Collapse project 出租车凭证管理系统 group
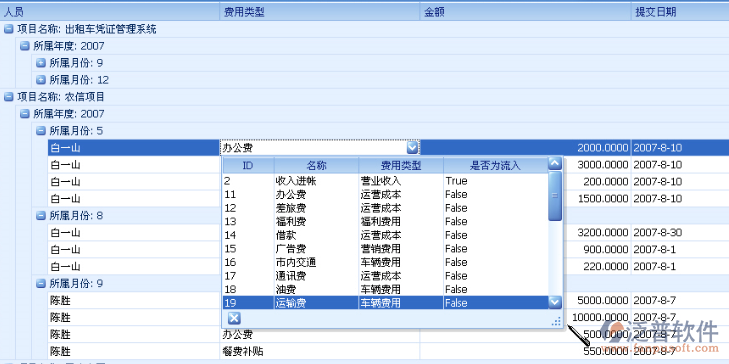 [8, 29]
